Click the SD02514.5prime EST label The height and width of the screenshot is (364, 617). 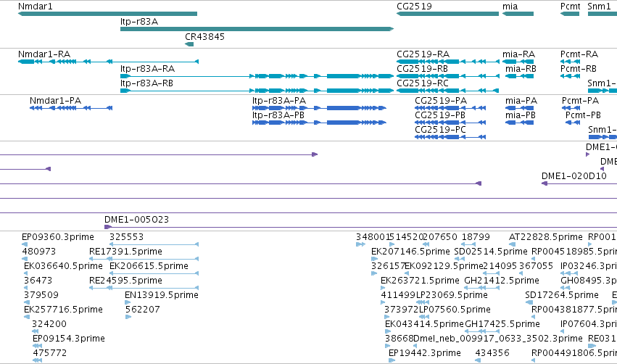click(x=491, y=252)
